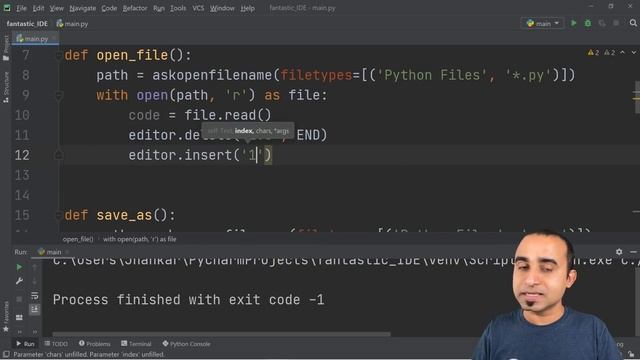The width and height of the screenshot is (640, 360).
Task: Open the Run menu
Action: tap(159, 8)
